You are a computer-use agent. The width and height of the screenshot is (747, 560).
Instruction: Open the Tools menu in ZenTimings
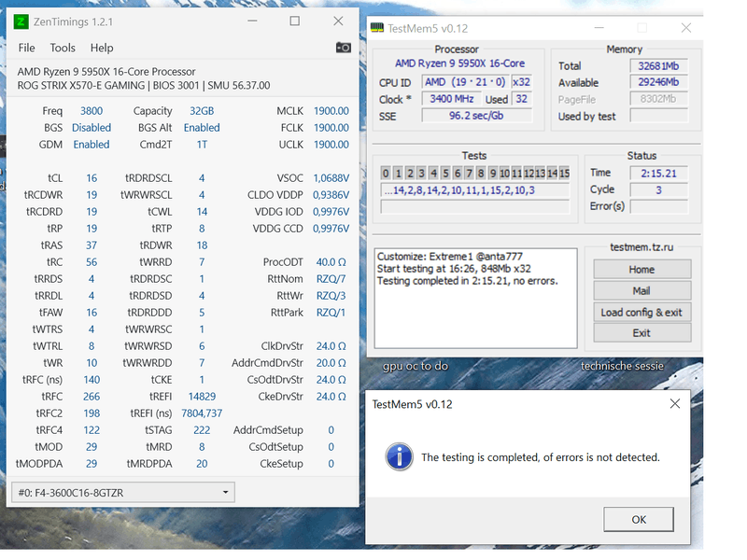point(63,48)
